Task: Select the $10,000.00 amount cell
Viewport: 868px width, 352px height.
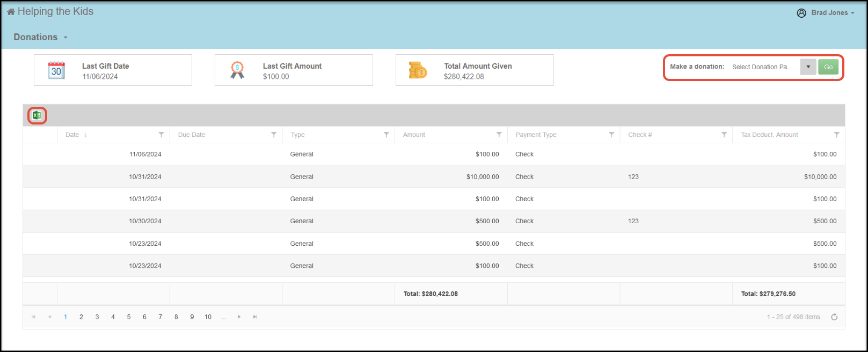Action: pyautogui.click(x=451, y=177)
